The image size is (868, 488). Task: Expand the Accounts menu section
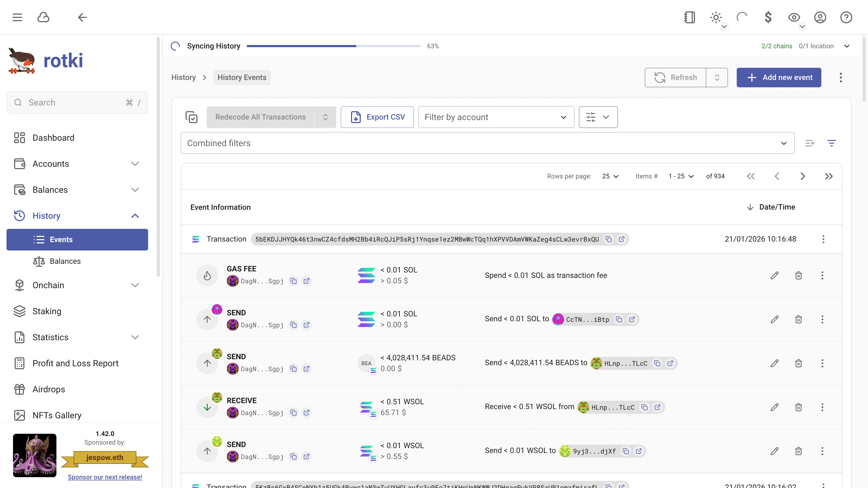[77, 164]
